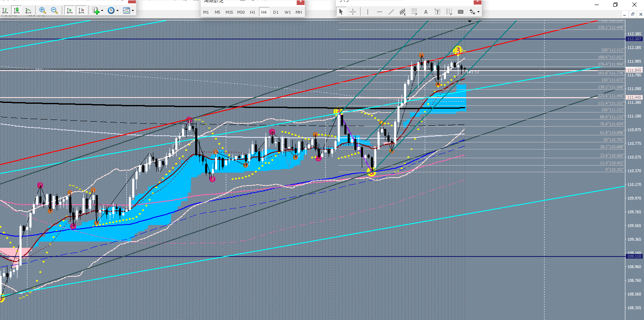Toggle chart auto scroll
644x320 pixels.
point(70,10)
